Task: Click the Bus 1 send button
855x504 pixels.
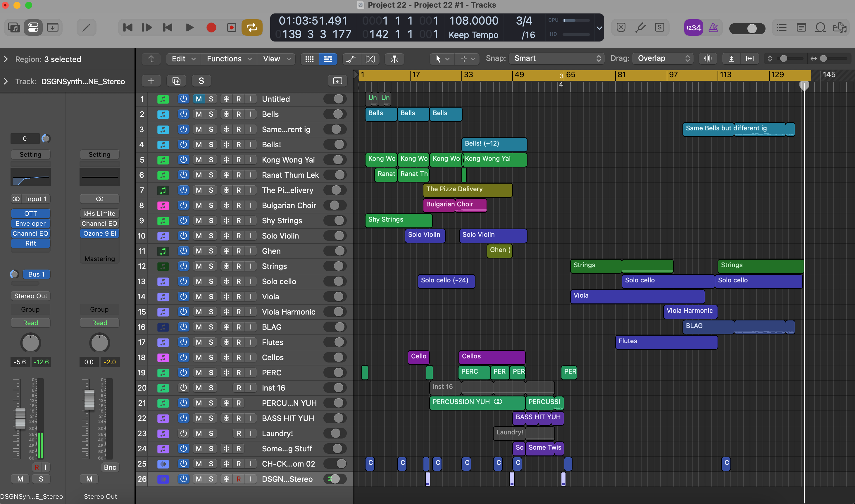Action: click(x=36, y=274)
